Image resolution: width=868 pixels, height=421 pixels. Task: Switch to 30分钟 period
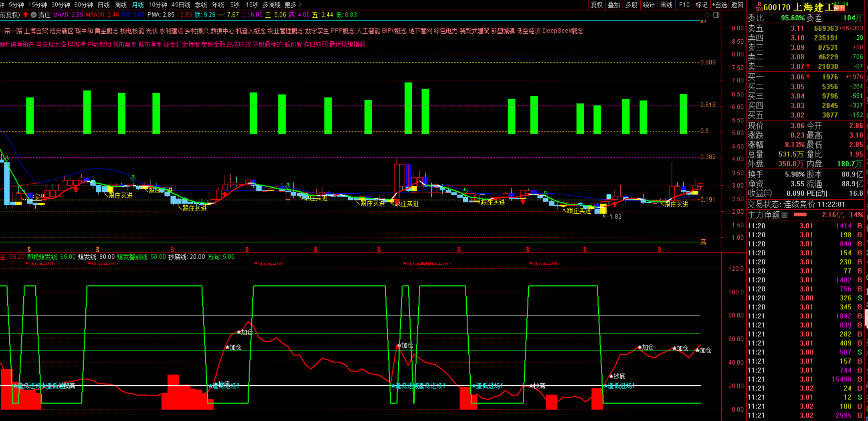click(x=61, y=5)
